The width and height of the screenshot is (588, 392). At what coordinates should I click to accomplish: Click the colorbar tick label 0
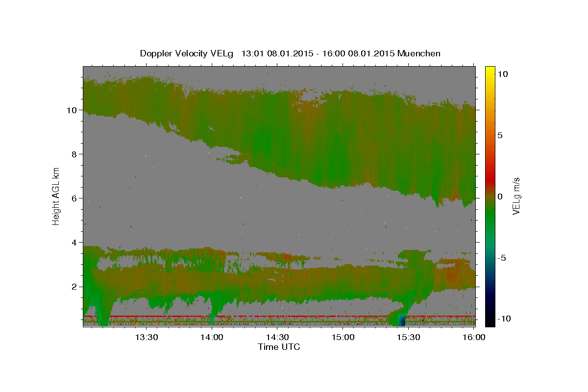coord(500,196)
